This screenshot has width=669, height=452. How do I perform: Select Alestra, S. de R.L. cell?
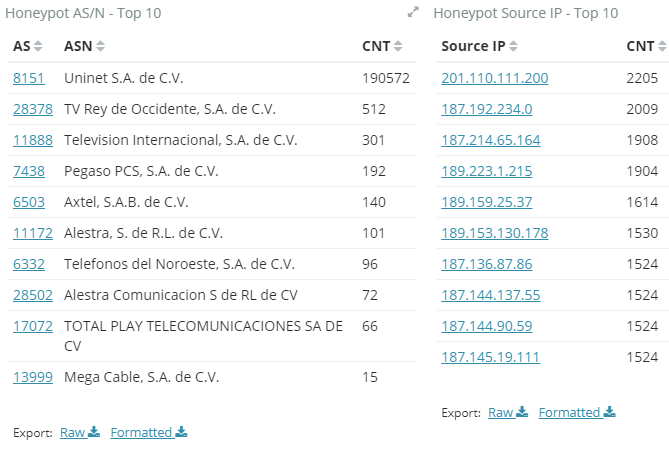143,233
